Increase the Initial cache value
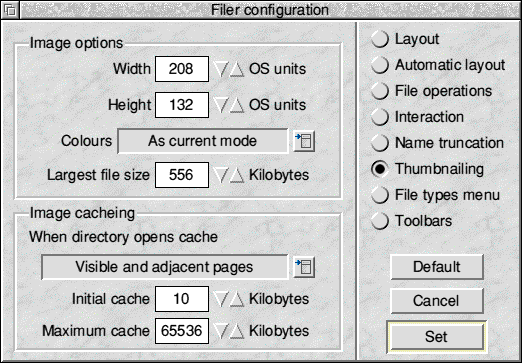The height and width of the screenshot is (363, 522). coord(237,299)
